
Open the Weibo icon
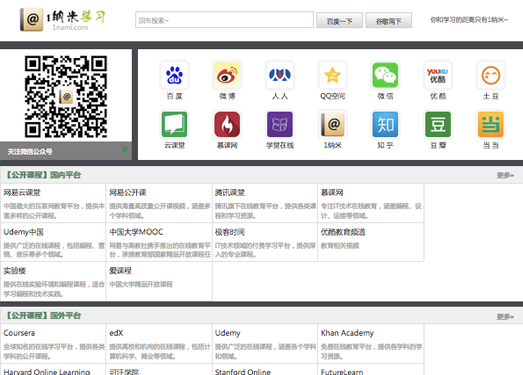click(227, 75)
